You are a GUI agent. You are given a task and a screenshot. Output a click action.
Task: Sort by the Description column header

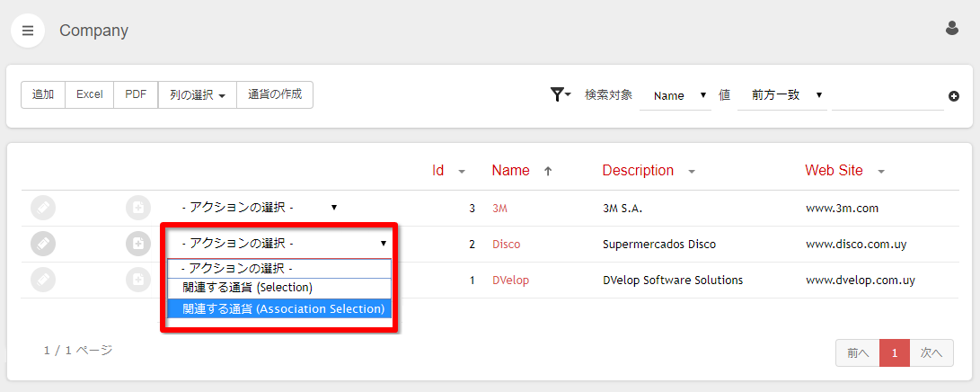pyautogui.click(x=638, y=171)
